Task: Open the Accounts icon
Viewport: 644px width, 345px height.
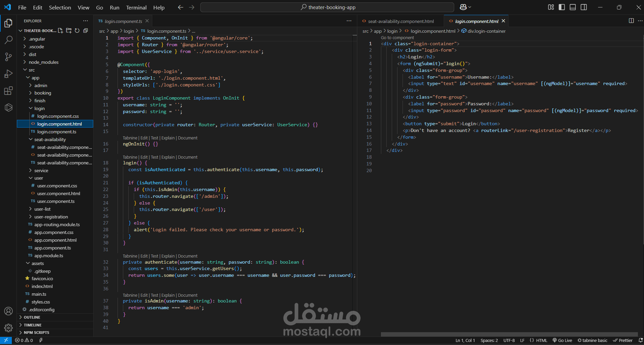Action: (8, 311)
